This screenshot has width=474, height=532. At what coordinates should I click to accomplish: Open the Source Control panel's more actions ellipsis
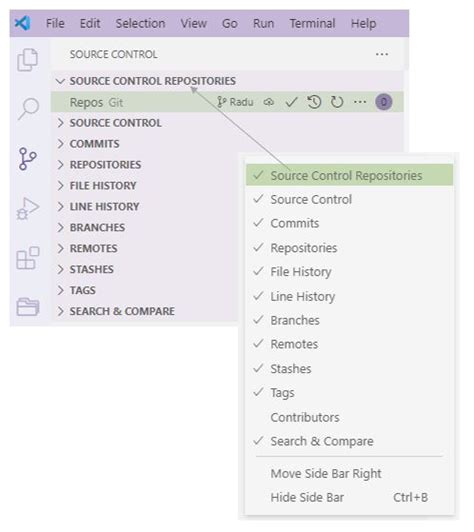[382, 54]
